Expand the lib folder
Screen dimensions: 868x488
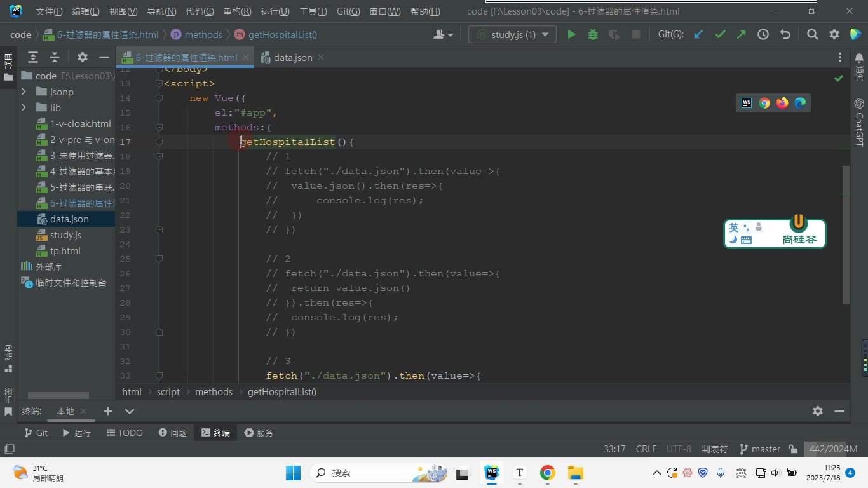point(24,108)
